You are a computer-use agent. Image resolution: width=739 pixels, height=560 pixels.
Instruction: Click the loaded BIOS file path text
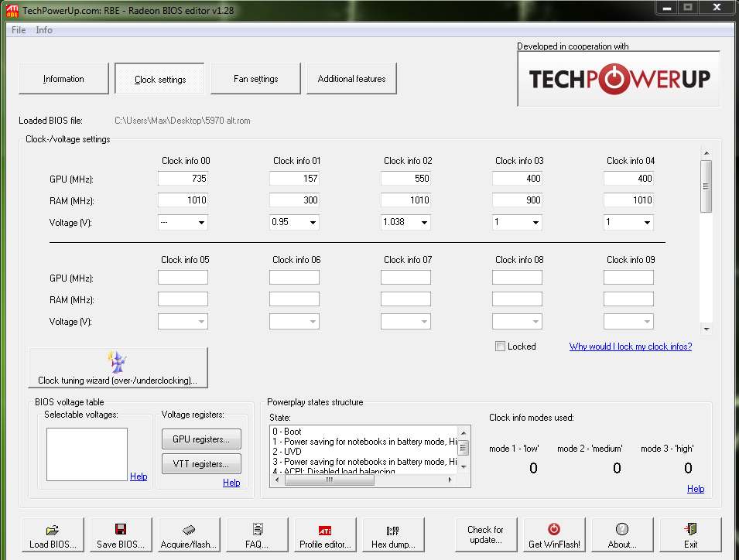coord(183,121)
